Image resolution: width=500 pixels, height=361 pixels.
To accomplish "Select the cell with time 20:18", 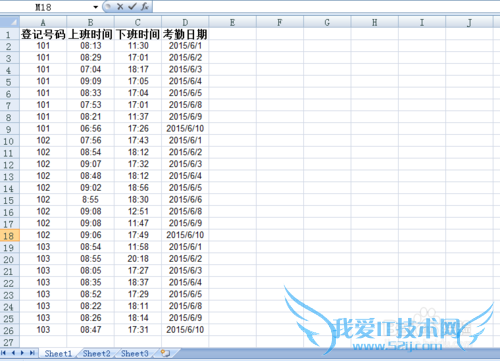I will click(x=138, y=259).
